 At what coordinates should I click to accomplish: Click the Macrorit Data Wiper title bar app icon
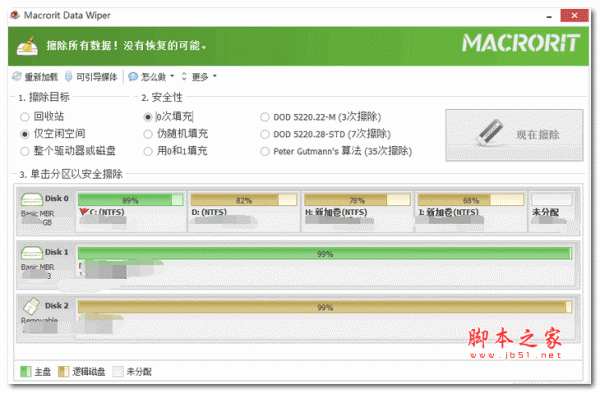15,15
